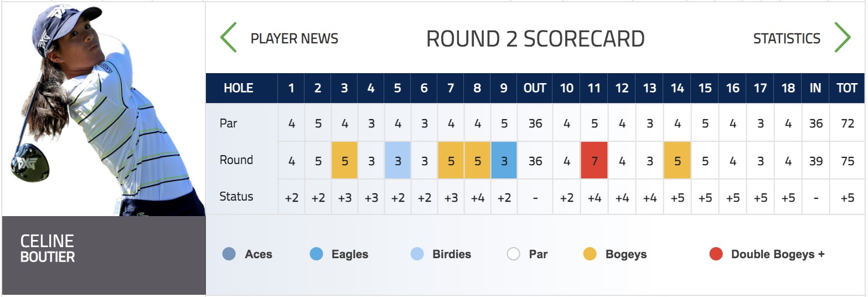Image resolution: width=868 pixels, height=297 pixels.
Task: Select the eagle score cell on hole 9
Action: 504,160
